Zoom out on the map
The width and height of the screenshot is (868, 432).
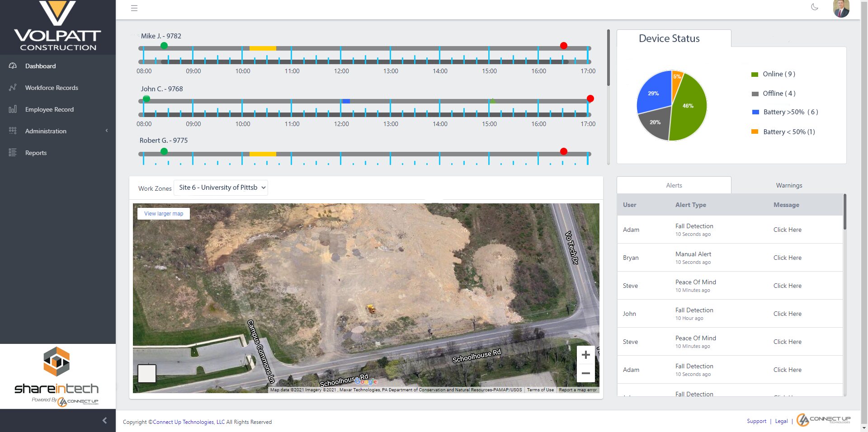pyautogui.click(x=585, y=373)
